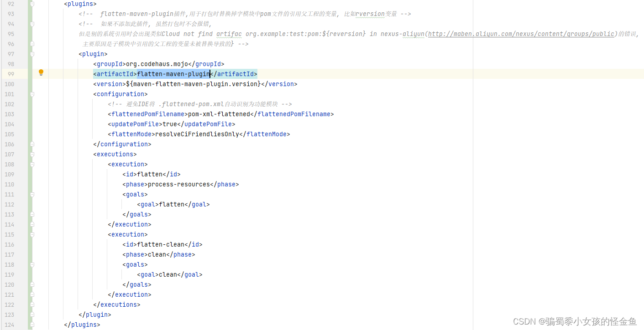This screenshot has height=330, width=644.
Task: Click resolveCiFriendliesOnly flattenMode value
Action: pyautogui.click(x=197, y=134)
